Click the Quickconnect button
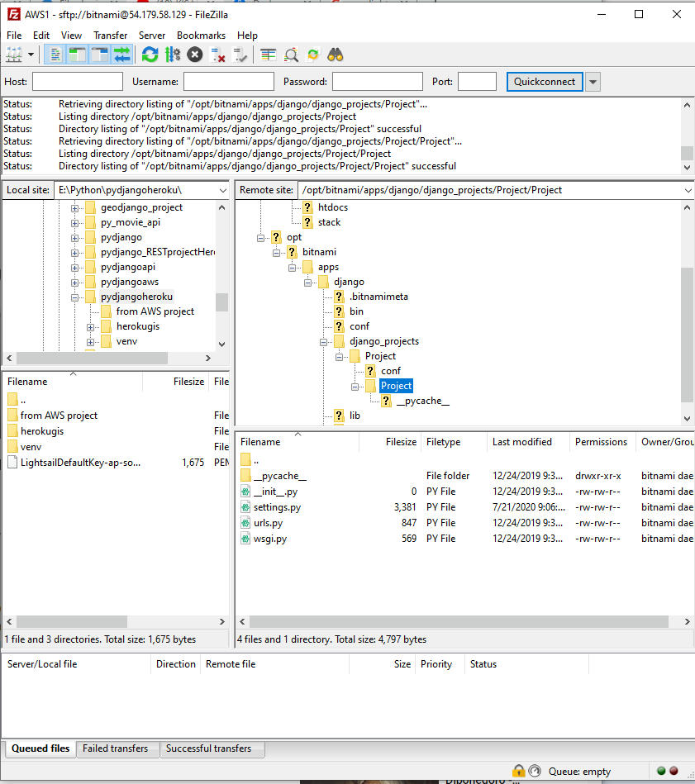The height and width of the screenshot is (784, 695). tap(545, 82)
